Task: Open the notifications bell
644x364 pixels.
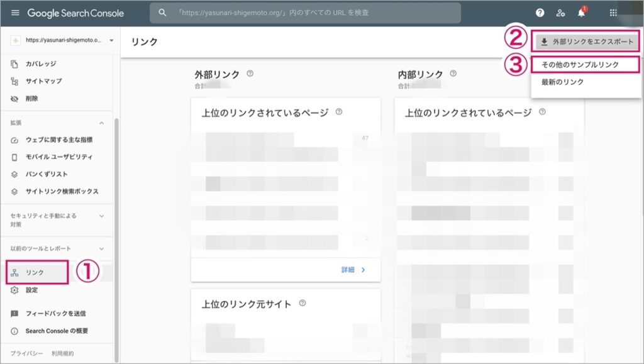Action: [x=582, y=13]
